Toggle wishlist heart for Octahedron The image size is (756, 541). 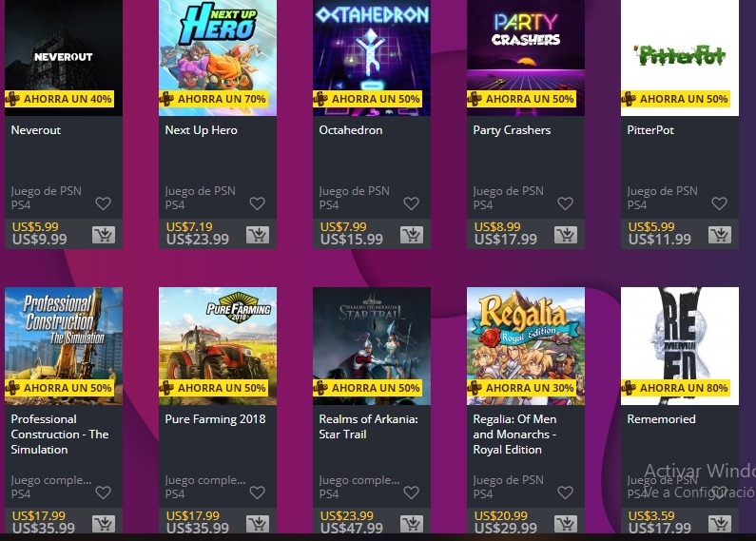[411, 203]
